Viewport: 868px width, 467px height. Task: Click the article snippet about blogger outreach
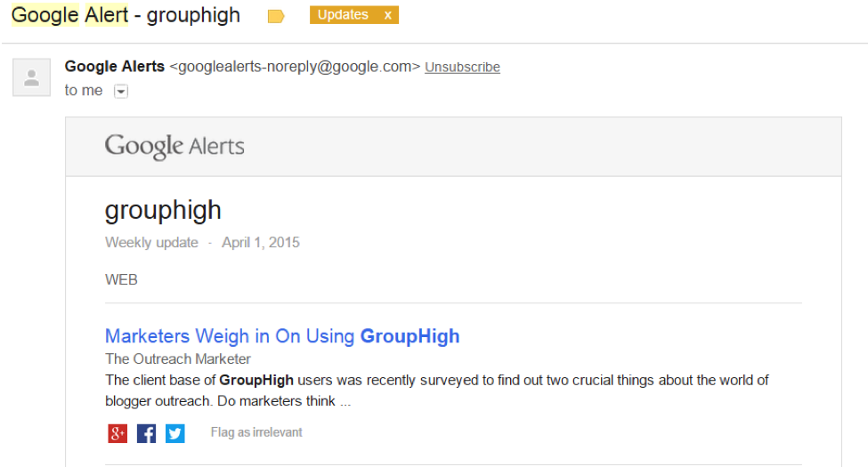(x=437, y=391)
